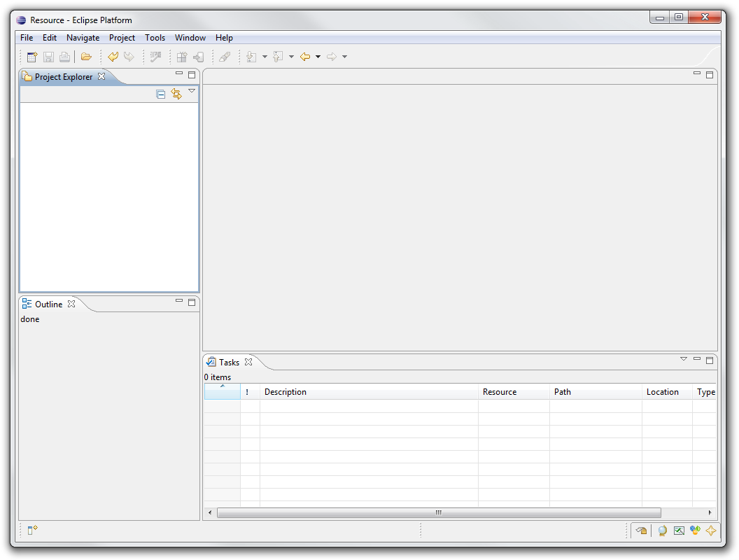
Task: Click the colored shapes icon in bottom bar
Action: pos(695,531)
